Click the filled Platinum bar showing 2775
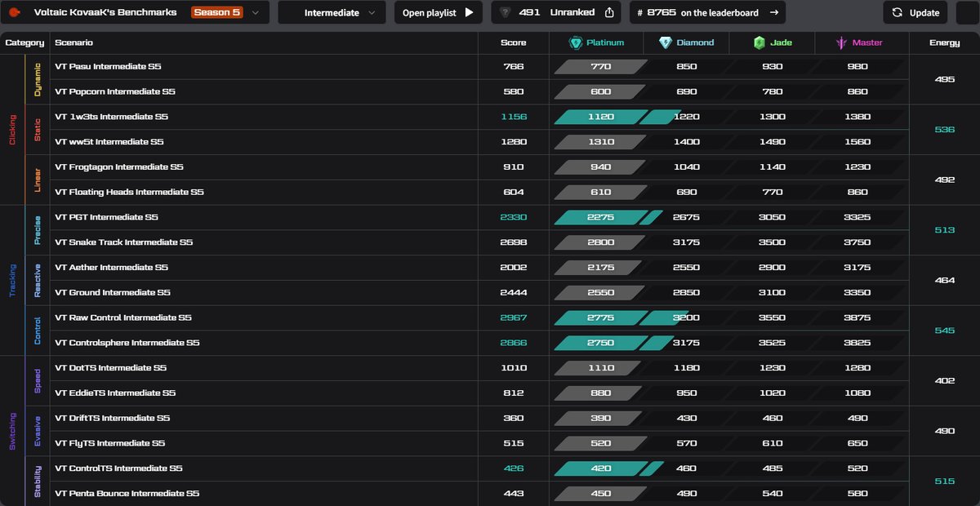980x506 pixels. coord(601,317)
